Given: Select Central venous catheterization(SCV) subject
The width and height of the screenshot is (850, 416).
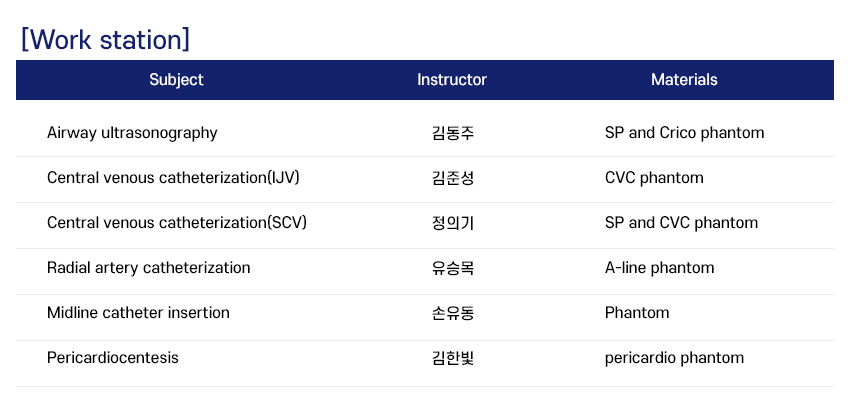Looking at the screenshot, I should pos(176,223).
